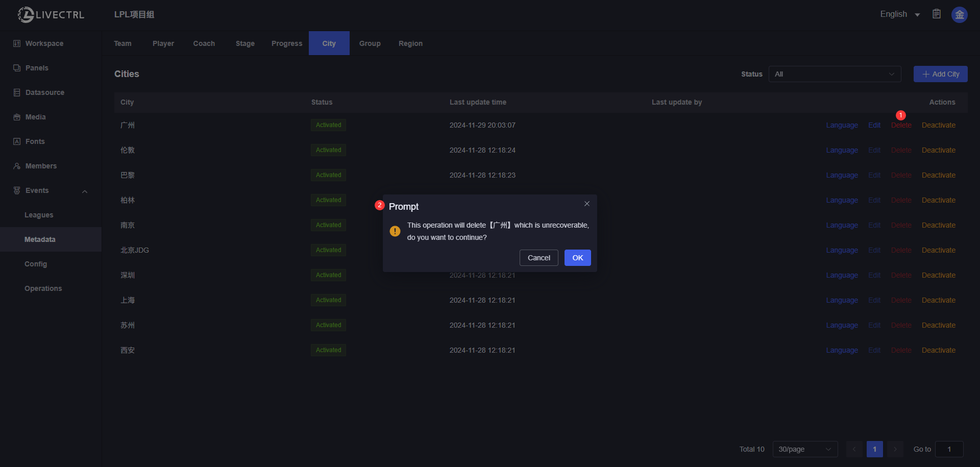980x467 pixels.
Task: Open the Members sidebar icon
Action: 17,166
